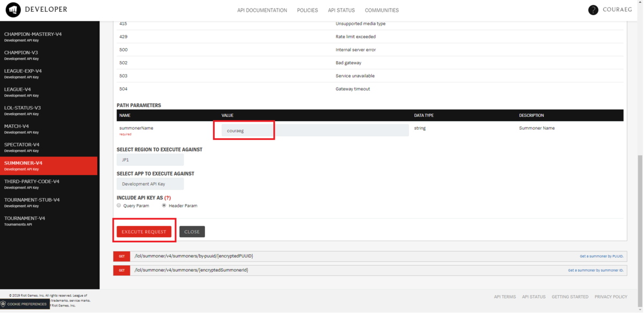Open Getting Started footer link

[x=570, y=297]
